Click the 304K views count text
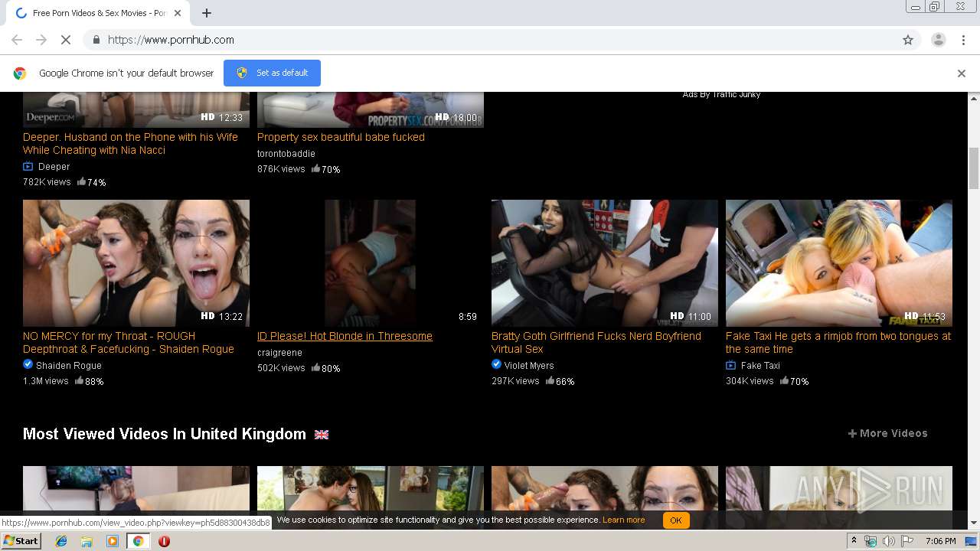Screen dimensions: 980x551 tap(750, 381)
